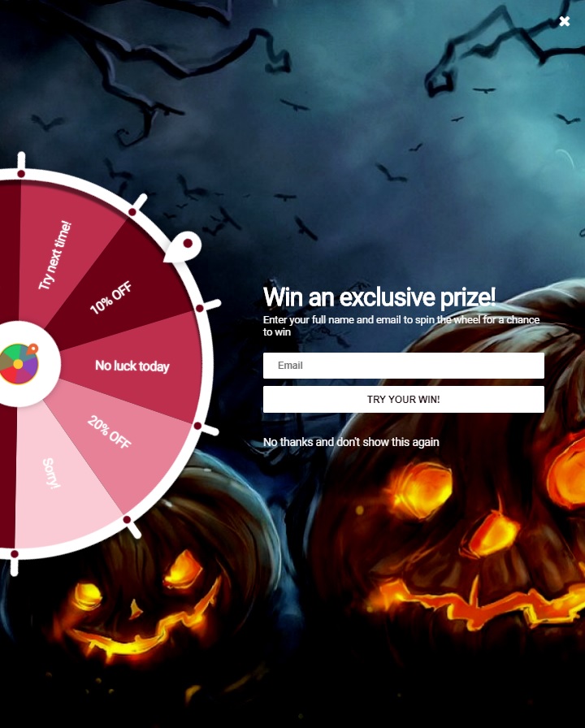Click the "No luck today" wheel slice
Viewport: 585px width, 728px height.
(x=132, y=366)
